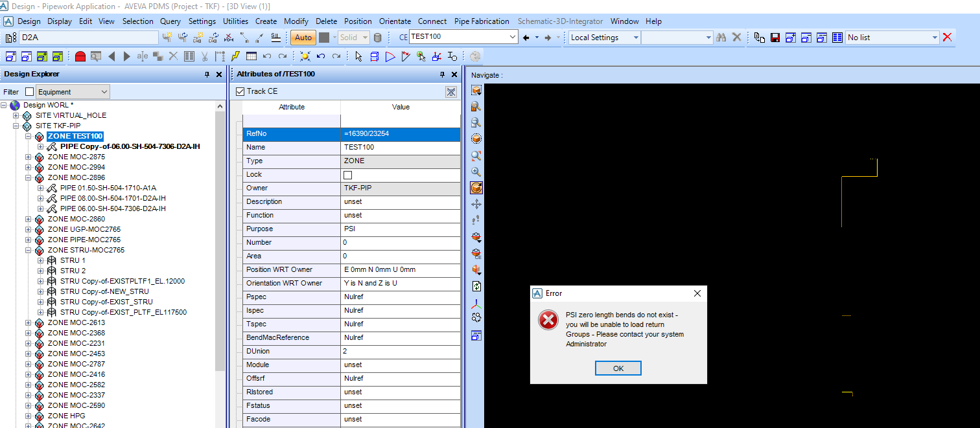
Task: Click the blue list icon left of No list
Action: [x=837, y=38]
